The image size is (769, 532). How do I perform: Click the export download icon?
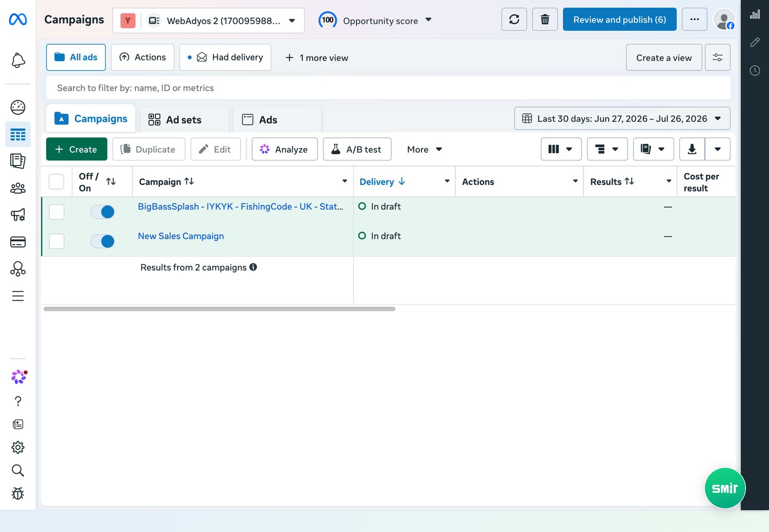692,149
